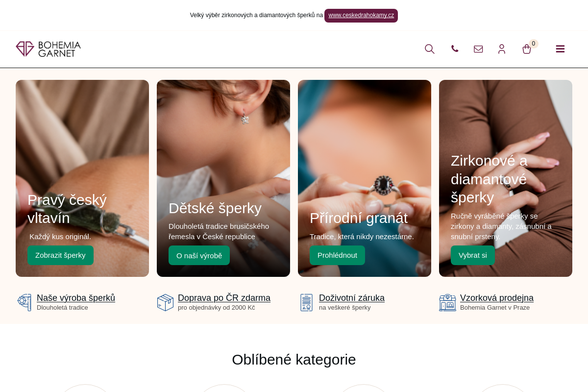588x392 pixels.
Task: Click the jewelry production loupe icon
Action: coord(24,302)
